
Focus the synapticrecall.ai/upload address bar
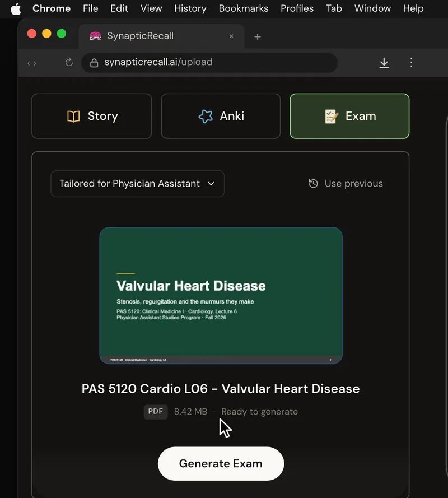pyautogui.click(x=209, y=63)
